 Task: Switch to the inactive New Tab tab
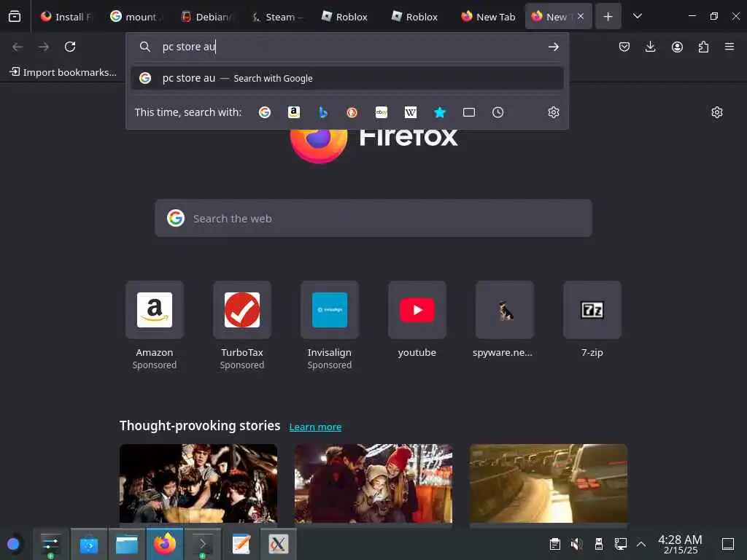pyautogui.click(x=488, y=17)
